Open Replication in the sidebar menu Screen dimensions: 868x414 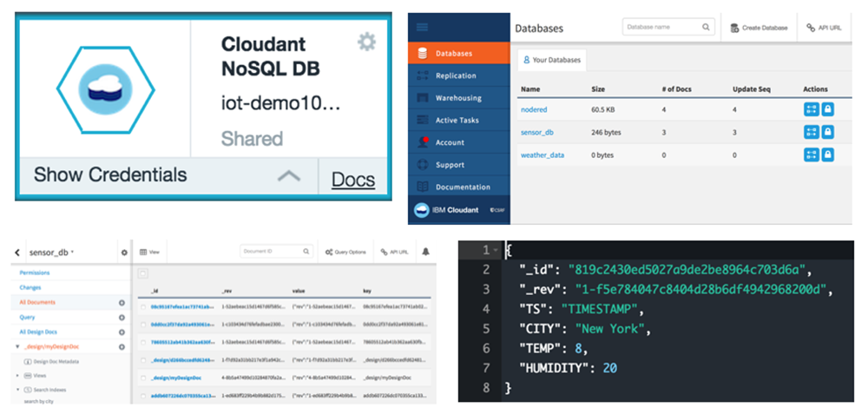456,76
